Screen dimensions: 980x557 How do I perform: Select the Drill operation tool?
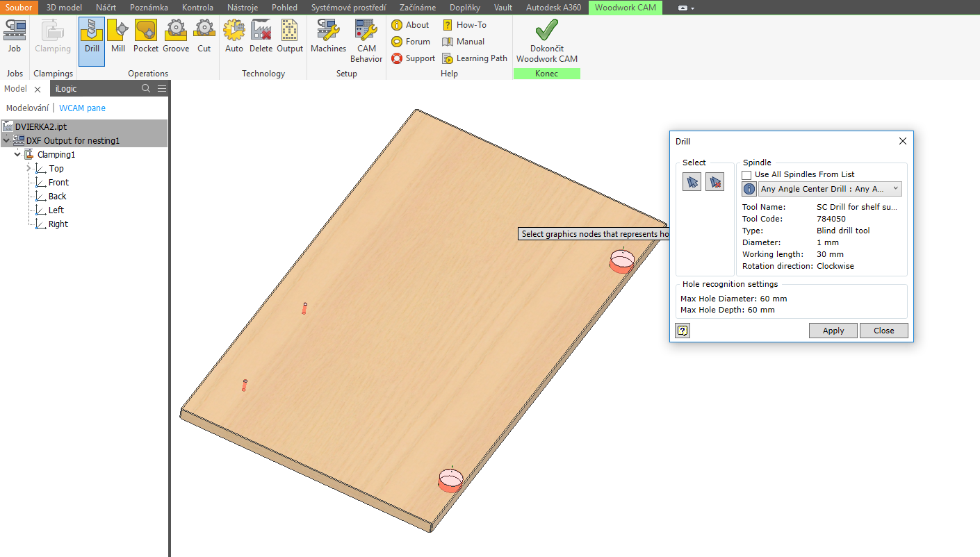[92, 40]
